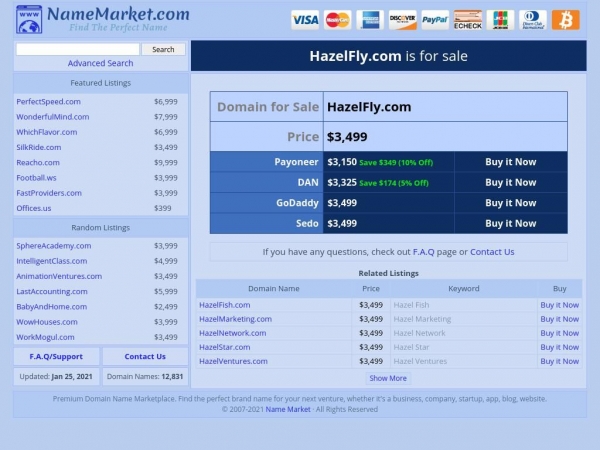Click Buy it Now for HazelVentures.com
This screenshot has width=600, height=450.
(559, 361)
